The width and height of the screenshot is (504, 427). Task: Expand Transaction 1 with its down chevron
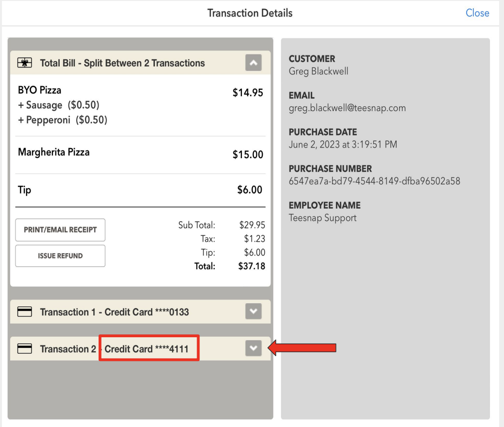pos(253,312)
